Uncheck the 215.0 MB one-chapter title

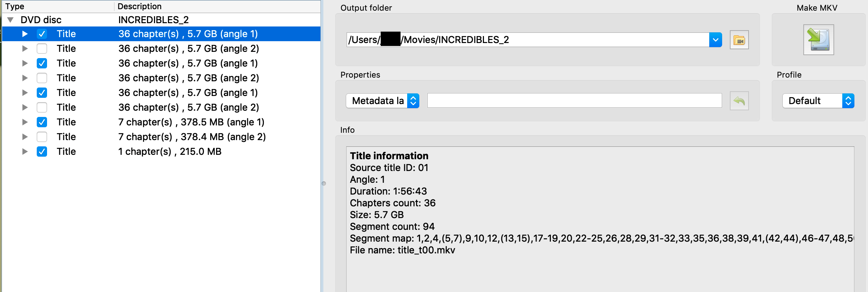42,152
